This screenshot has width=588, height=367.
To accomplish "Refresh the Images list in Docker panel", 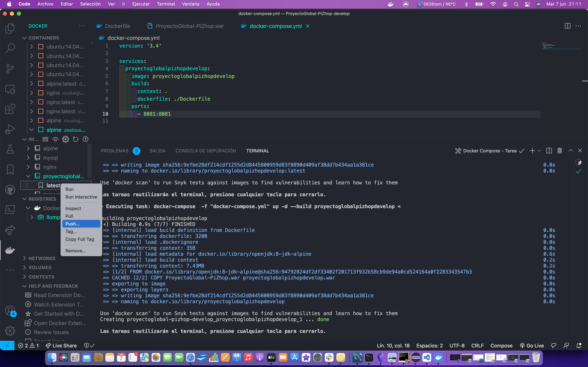I will pos(76,139).
